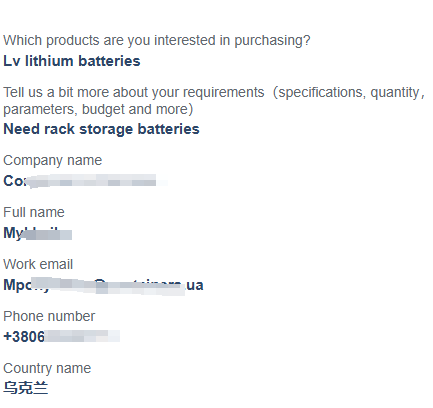
Task: Click the blurred work email address
Action: pyautogui.click(x=103, y=285)
